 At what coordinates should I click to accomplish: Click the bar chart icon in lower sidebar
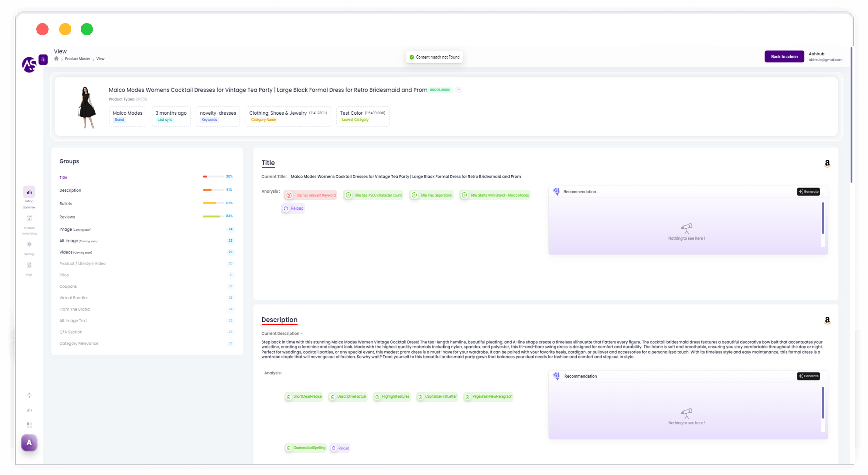tap(29, 410)
